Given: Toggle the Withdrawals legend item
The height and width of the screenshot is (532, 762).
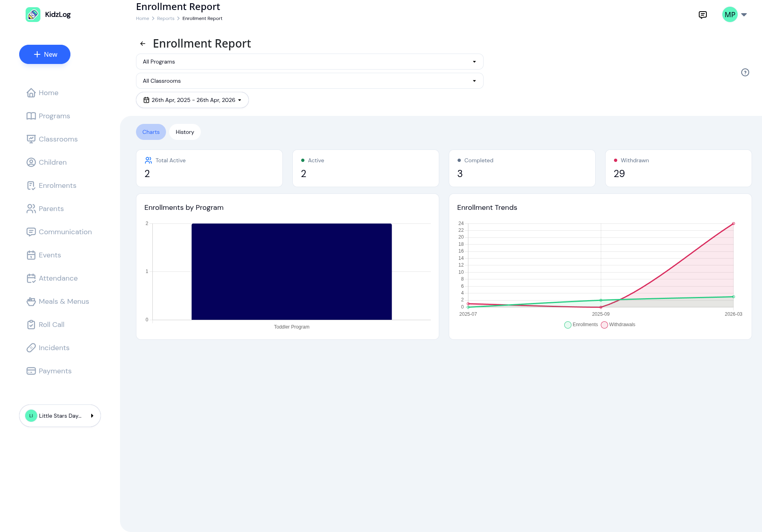Looking at the screenshot, I should tap(618, 325).
